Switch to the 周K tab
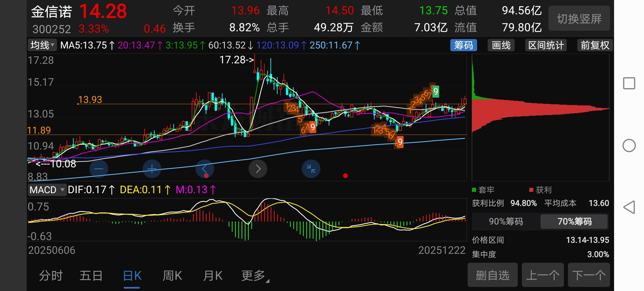 (x=172, y=276)
